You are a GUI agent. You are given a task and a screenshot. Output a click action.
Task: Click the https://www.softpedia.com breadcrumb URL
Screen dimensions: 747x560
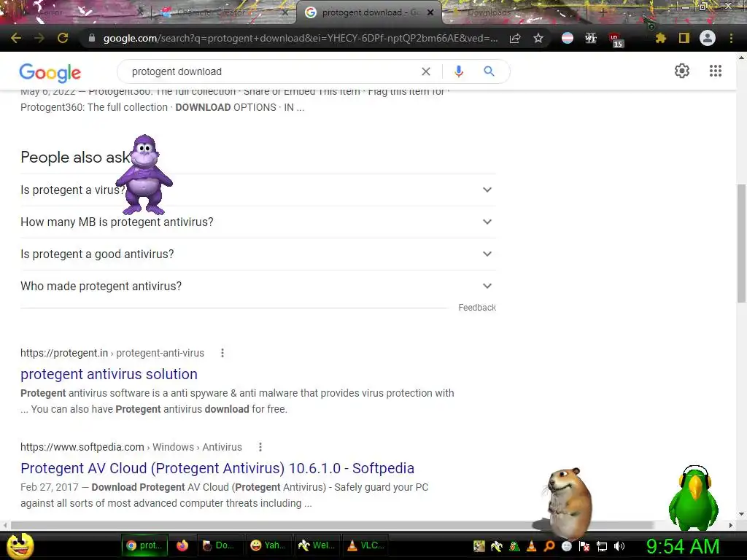point(82,447)
